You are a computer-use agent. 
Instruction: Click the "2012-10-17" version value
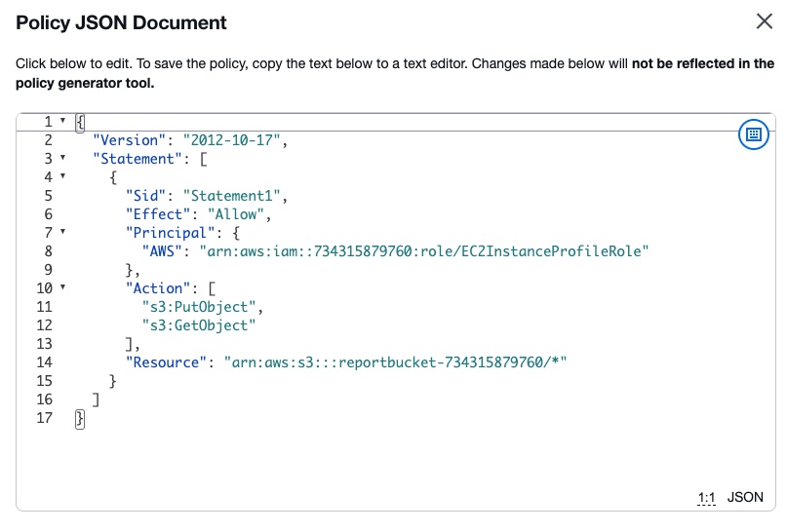coord(231,140)
